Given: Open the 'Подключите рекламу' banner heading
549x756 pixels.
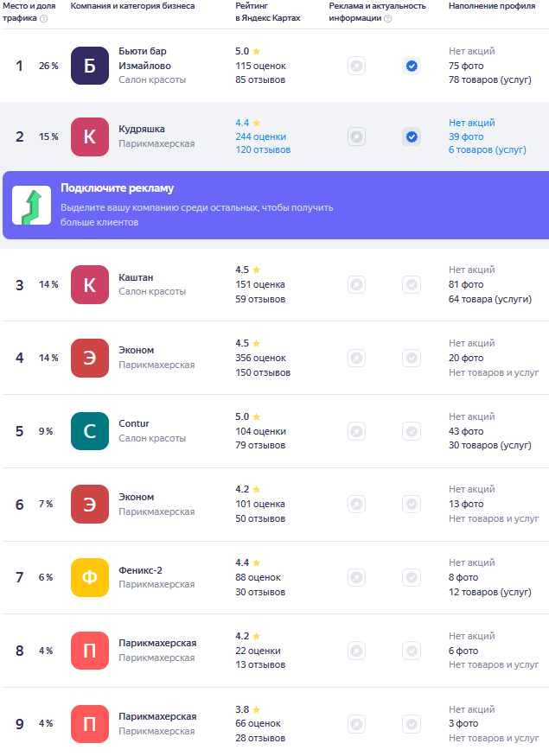Looking at the screenshot, I should pos(118,188).
